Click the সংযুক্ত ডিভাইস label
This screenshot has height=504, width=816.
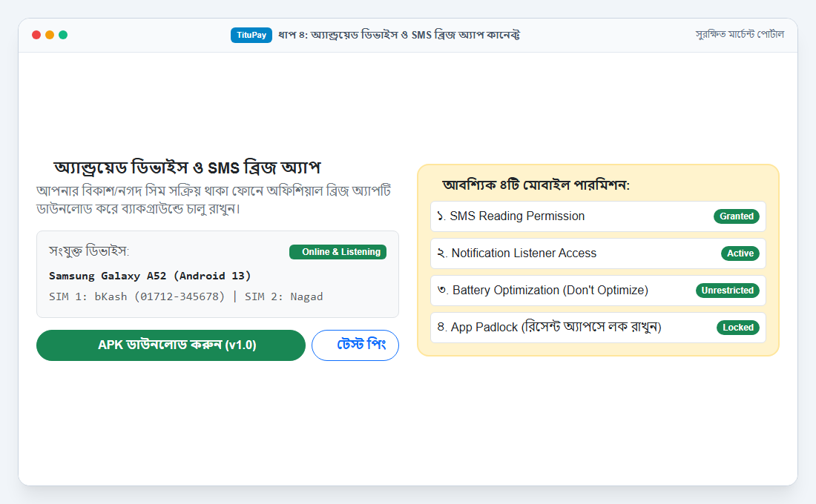coord(89,251)
